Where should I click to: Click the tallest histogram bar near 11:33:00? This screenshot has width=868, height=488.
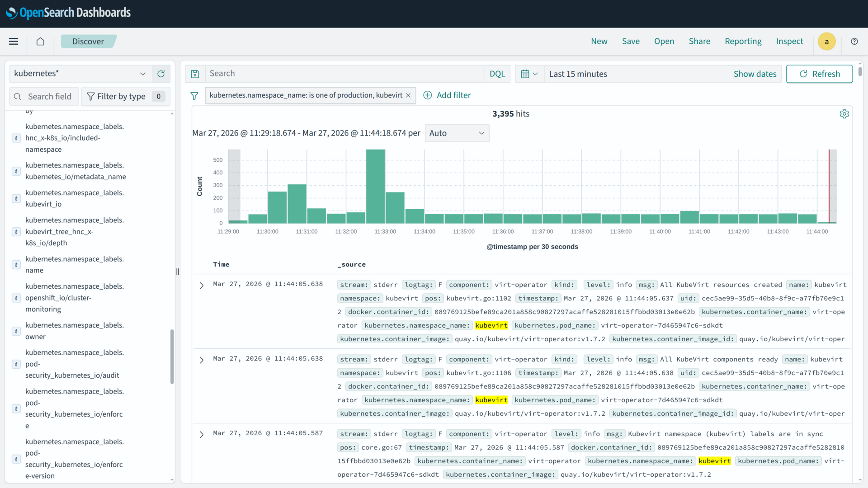375,186
